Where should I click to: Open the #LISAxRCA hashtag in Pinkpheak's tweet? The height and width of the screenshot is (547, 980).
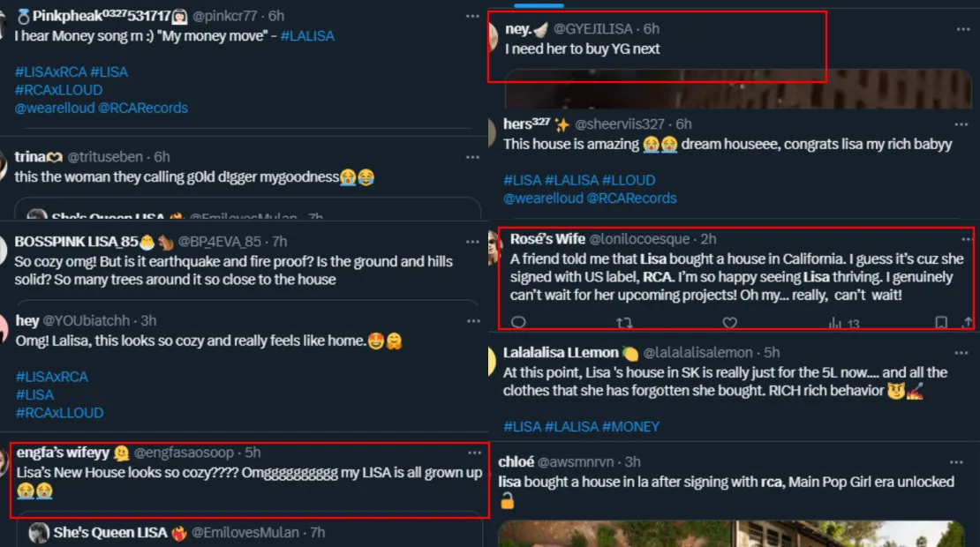tap(50, 71)
